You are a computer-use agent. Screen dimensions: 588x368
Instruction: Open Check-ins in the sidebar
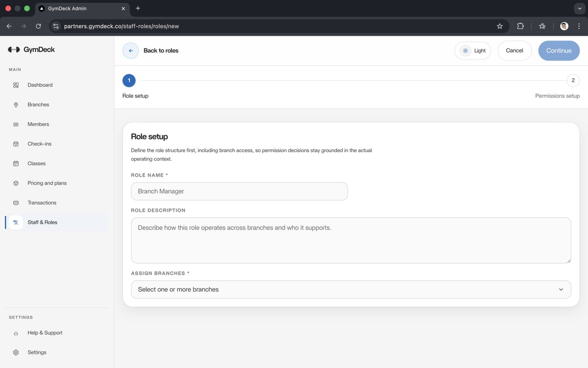click(x=57, y=144)
